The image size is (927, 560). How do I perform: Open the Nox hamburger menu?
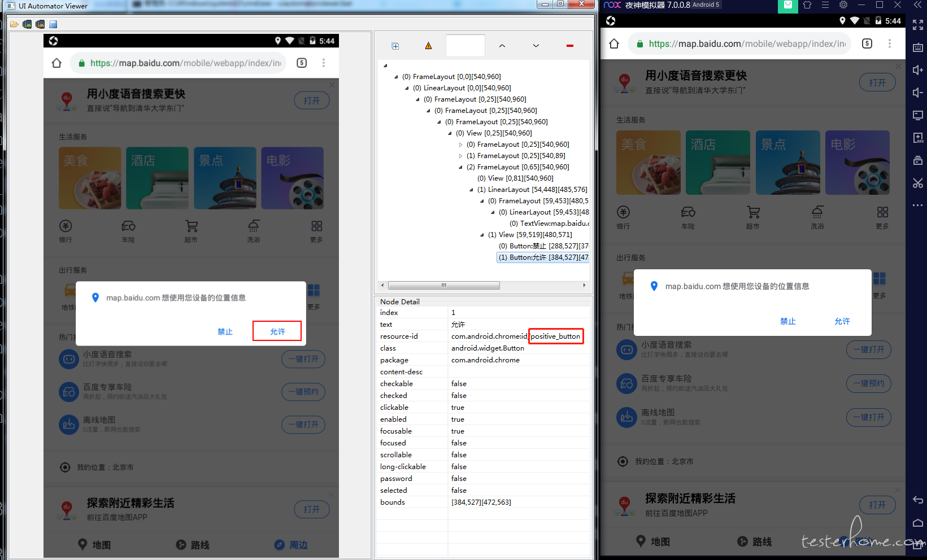pyautogui.click(x=825, y=5)
